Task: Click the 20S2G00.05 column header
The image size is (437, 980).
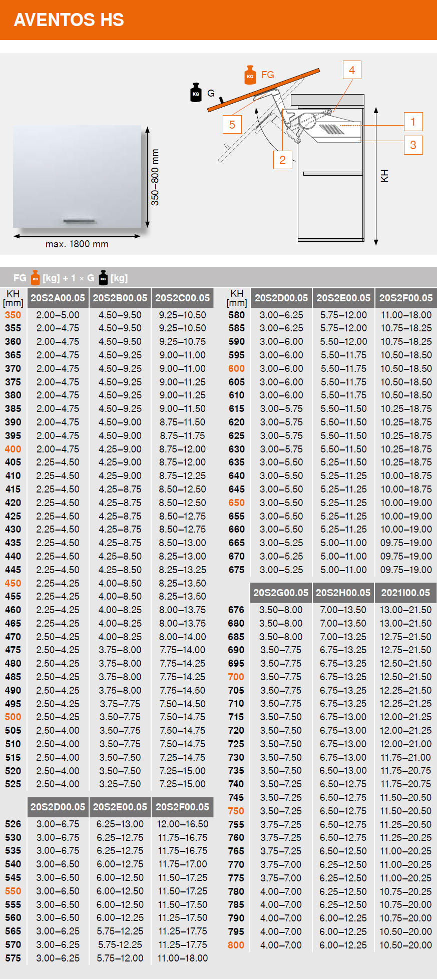Action: tap(281, 593)
